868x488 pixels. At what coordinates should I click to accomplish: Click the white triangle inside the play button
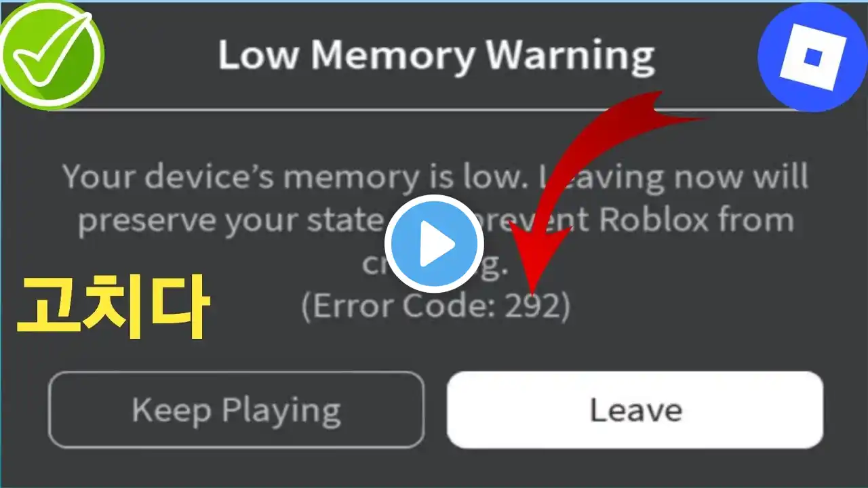point(438,243)
